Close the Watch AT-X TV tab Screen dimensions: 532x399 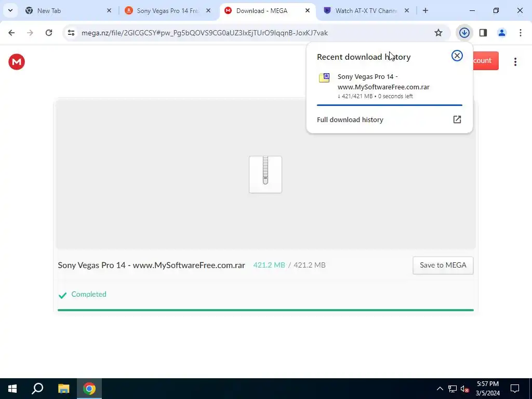point(407,10)
